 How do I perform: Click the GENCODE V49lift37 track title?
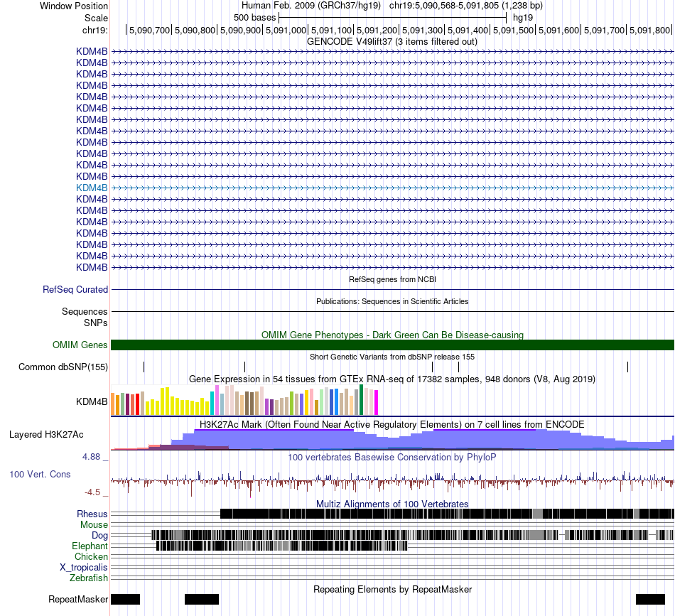click(x=391, y=42)
